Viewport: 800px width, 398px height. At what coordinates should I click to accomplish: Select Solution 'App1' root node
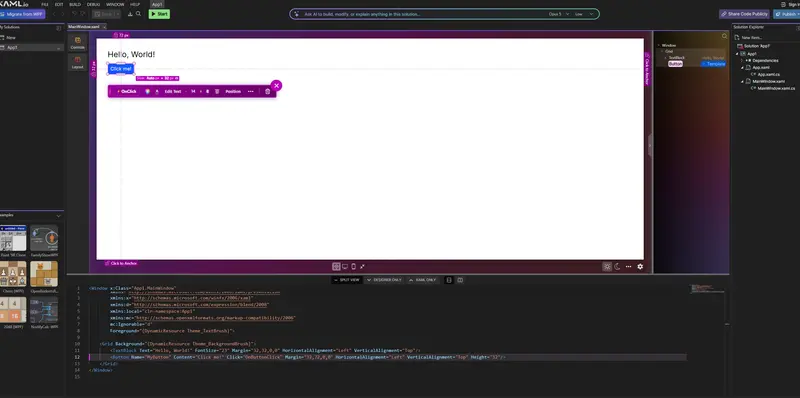coord(757,46)
